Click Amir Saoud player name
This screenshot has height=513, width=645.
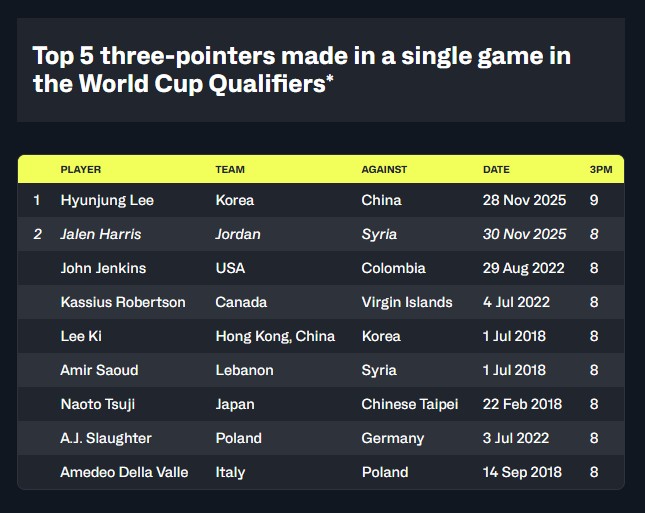point(100,370)
